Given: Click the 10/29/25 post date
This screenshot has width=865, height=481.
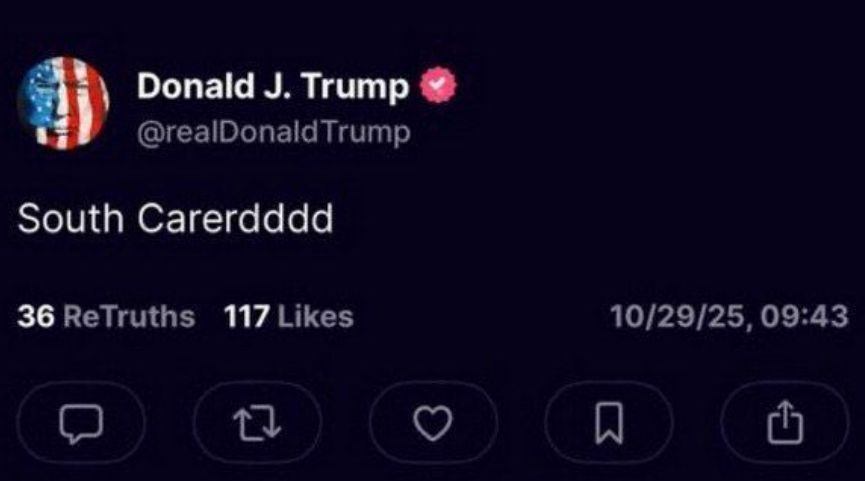Looking at the screenshot, I should 678,317.
